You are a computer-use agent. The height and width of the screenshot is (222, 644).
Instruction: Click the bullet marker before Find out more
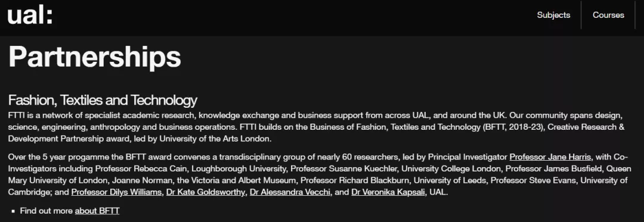coord(13,211)
